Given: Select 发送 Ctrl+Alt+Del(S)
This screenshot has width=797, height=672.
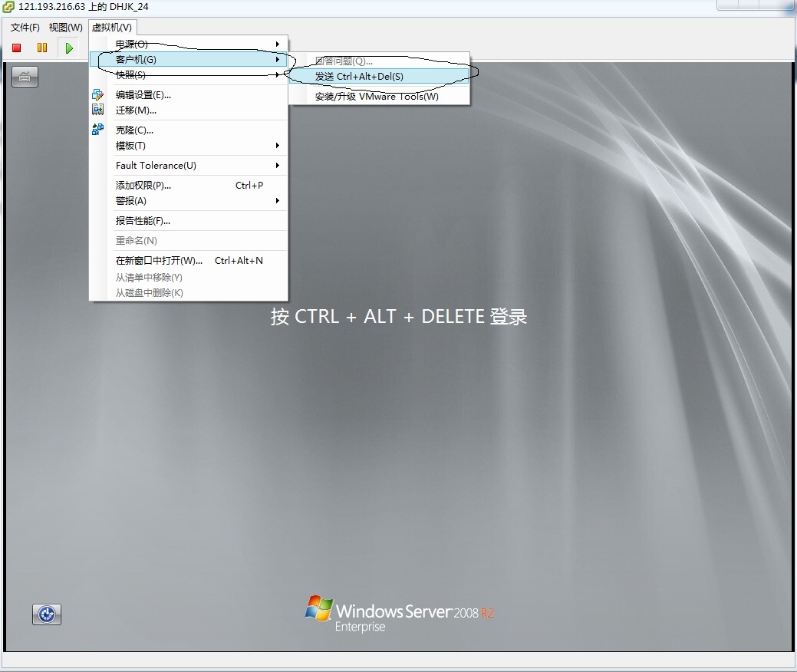Looking at the screenshot, I should [379, 76].
